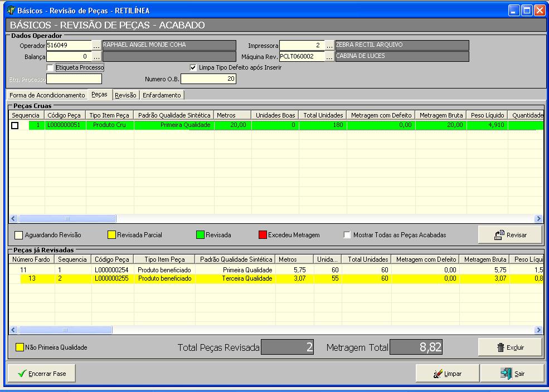Click the Sair exit door icon
549x392 pixels.
pos(506,374)
